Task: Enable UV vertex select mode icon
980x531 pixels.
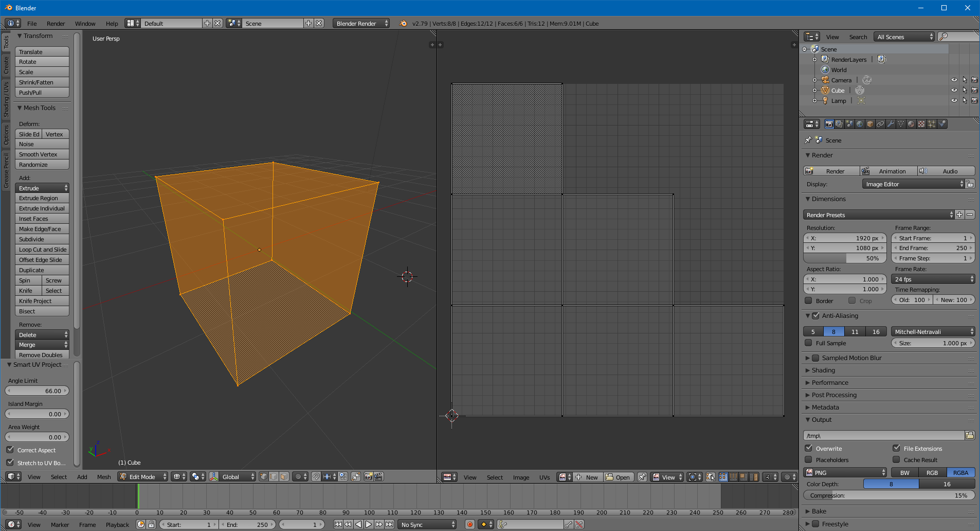Action: 723,477
